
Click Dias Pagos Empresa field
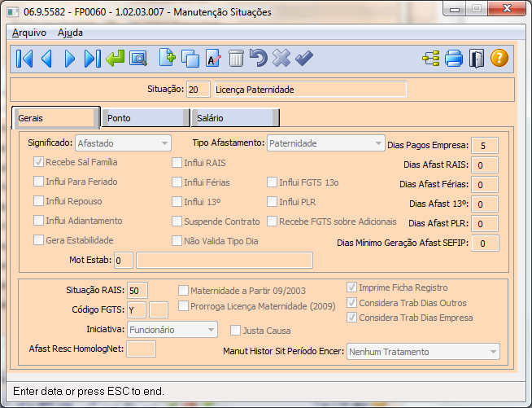pyautogui.click(x=485, y=146)
